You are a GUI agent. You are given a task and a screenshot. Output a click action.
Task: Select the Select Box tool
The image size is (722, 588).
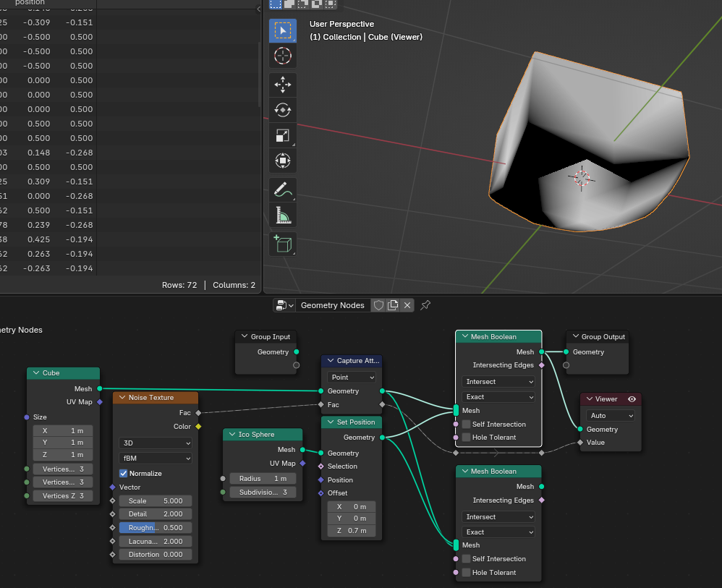tap(282, 31)
